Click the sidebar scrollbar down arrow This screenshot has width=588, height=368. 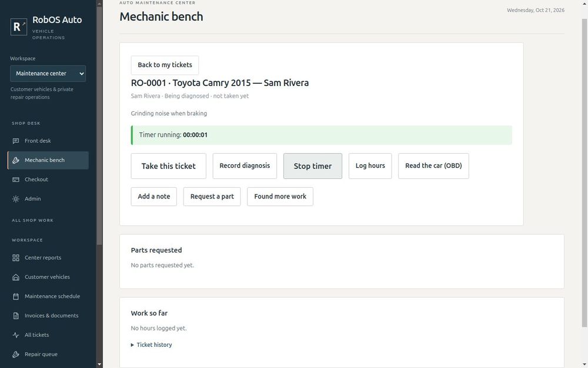pyautogui.click(x=99, y=364)
